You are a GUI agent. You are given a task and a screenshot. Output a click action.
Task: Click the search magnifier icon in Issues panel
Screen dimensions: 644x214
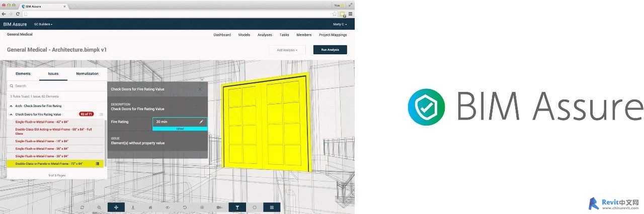coord(12,86)
